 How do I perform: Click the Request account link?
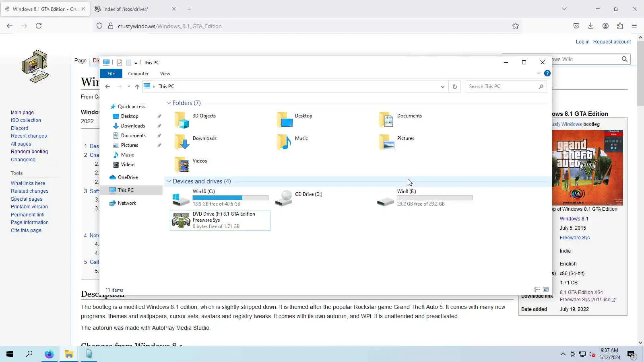pyautogui.click(x=612, y=42)
